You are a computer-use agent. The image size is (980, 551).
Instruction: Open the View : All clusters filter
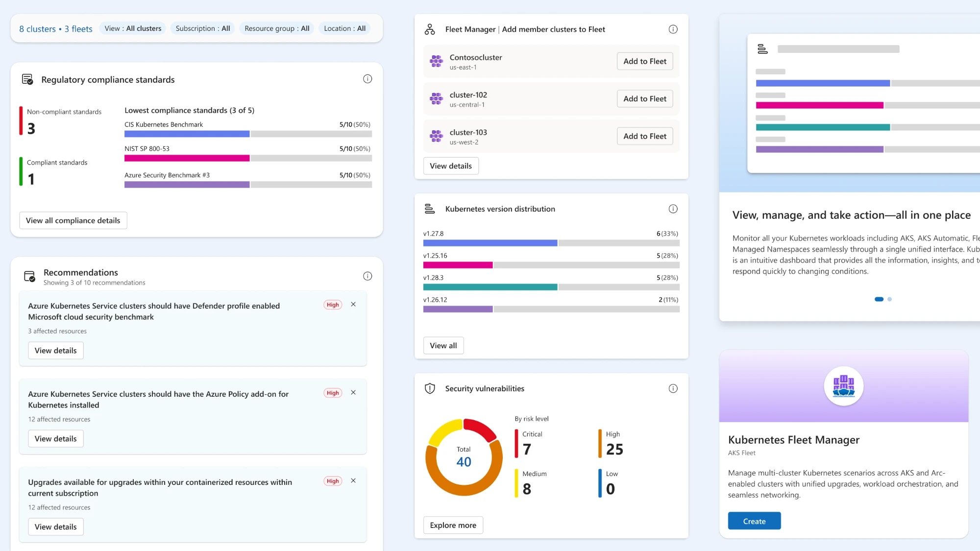(133, 28)
